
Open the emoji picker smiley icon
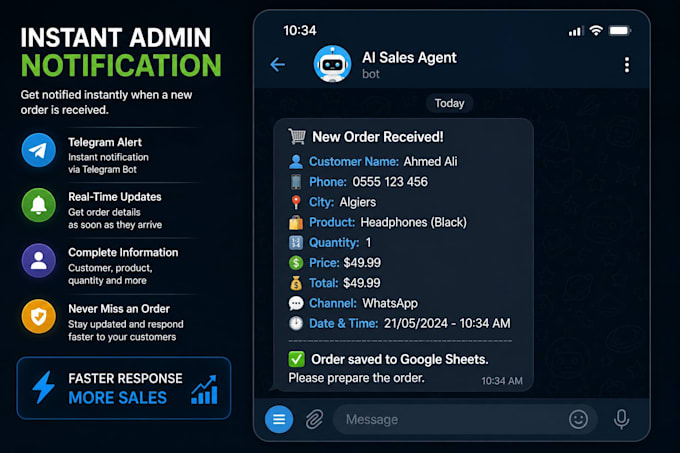578,419
